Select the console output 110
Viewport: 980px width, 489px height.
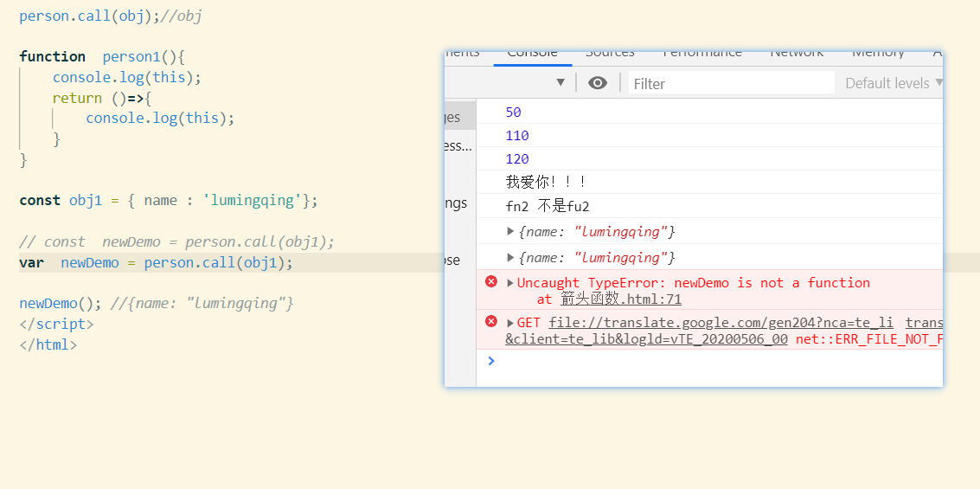click(x=517, y=136)
